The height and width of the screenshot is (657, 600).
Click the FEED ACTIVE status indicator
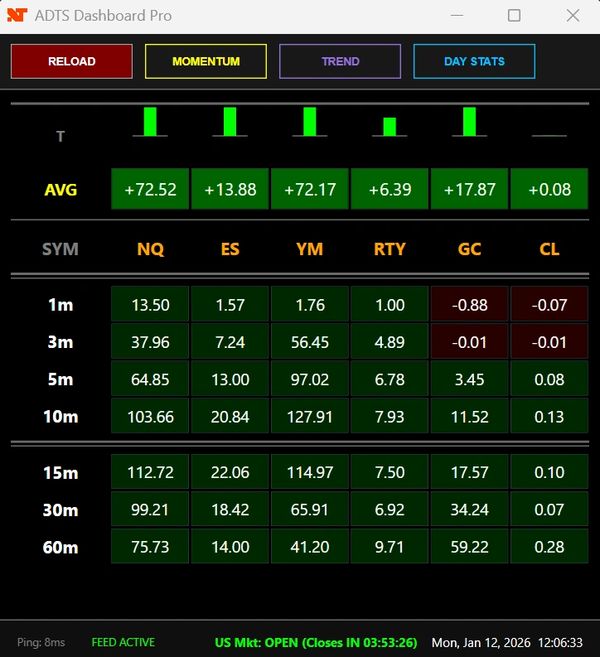click(123, 642)
